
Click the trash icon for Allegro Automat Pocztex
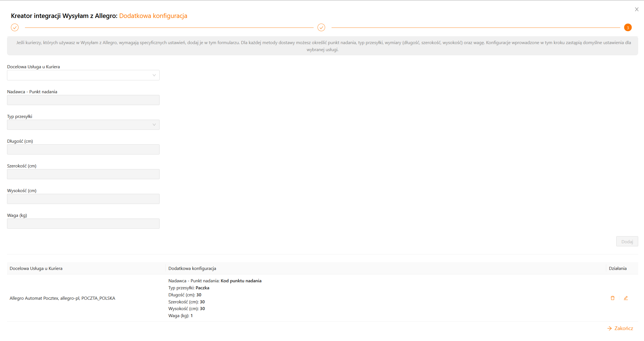pyautogui.click(x=612, y=298)
